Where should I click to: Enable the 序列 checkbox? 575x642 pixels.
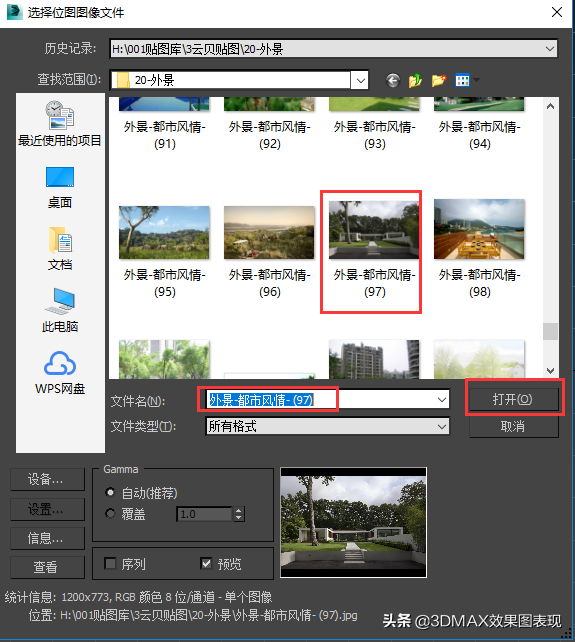(x=110, y=564)
